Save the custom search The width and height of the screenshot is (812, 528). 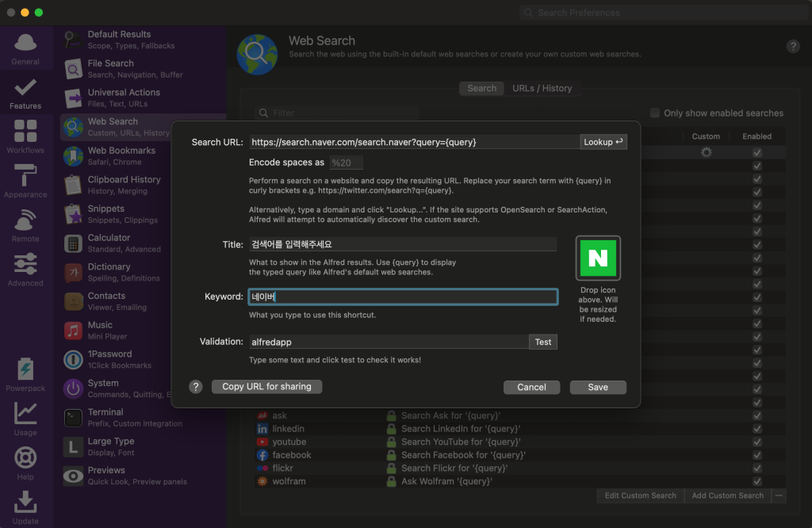(x=598, y=387)
